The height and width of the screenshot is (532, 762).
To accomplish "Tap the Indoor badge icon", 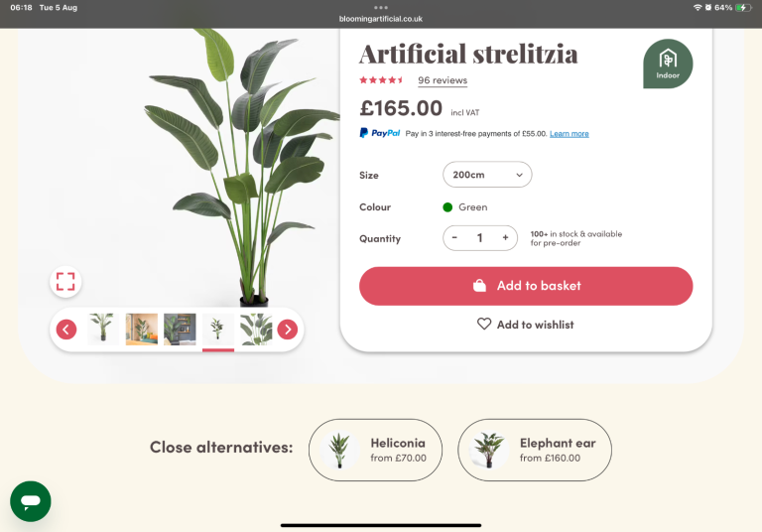I will [668, 64].
